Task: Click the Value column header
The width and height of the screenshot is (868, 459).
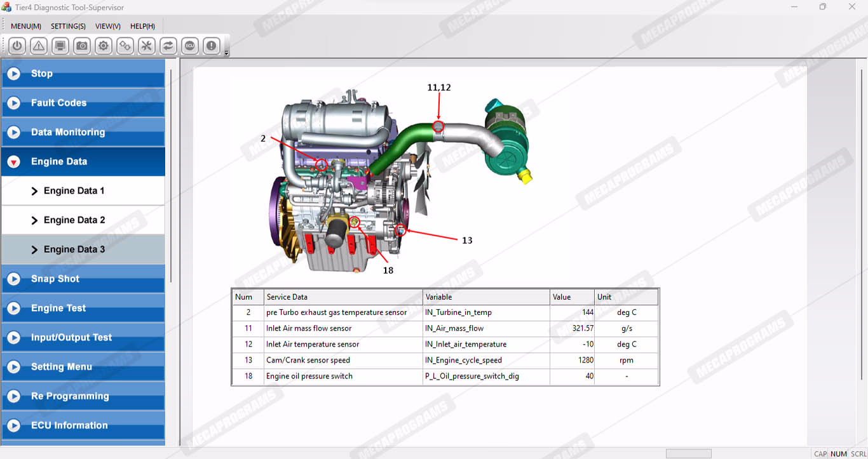Action: click(x=572, y=297)
